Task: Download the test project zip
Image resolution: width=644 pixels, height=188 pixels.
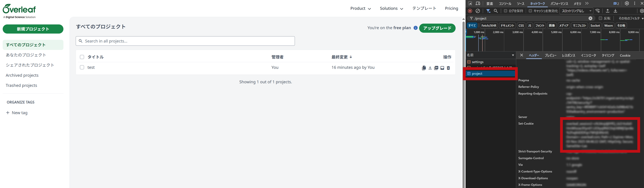Action: [430, 68]
